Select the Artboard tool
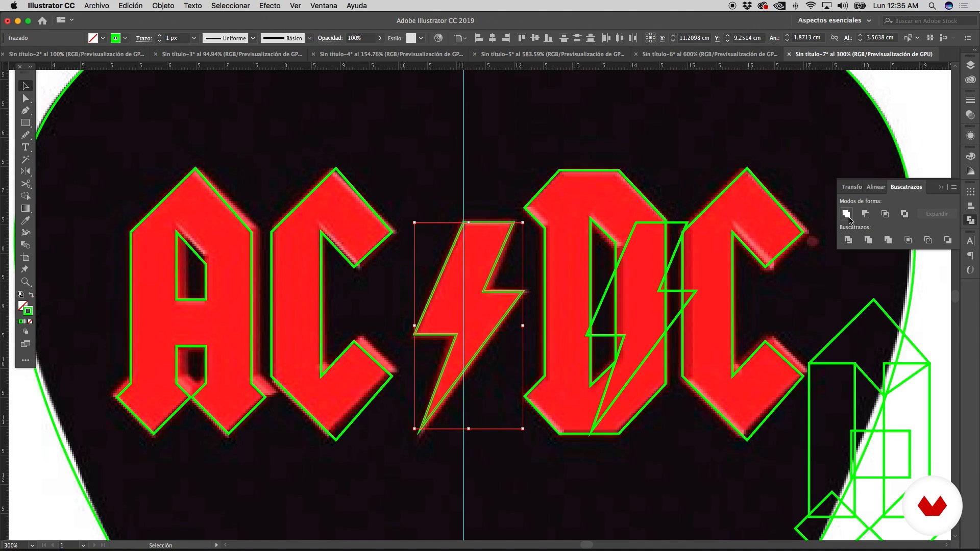The image size is (980, 551). 26,258
